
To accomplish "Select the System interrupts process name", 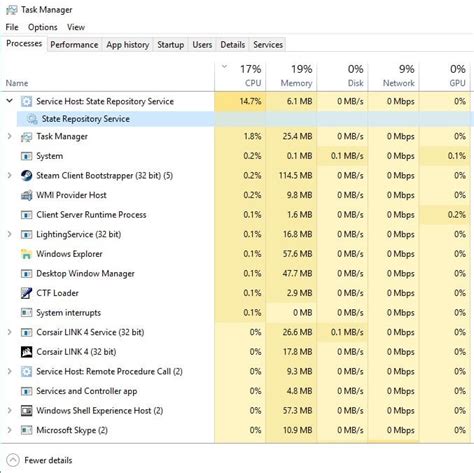I will 68,313.
